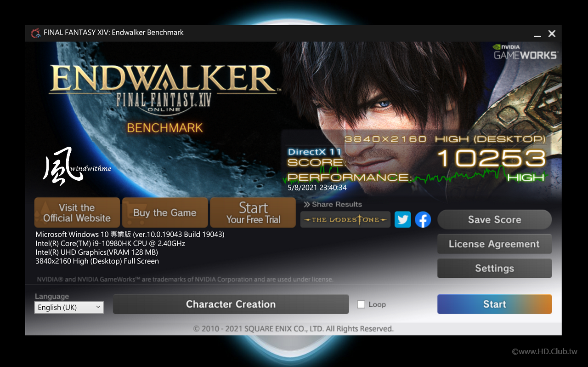Open the English (UK) language selector arrow

(98, 307)
